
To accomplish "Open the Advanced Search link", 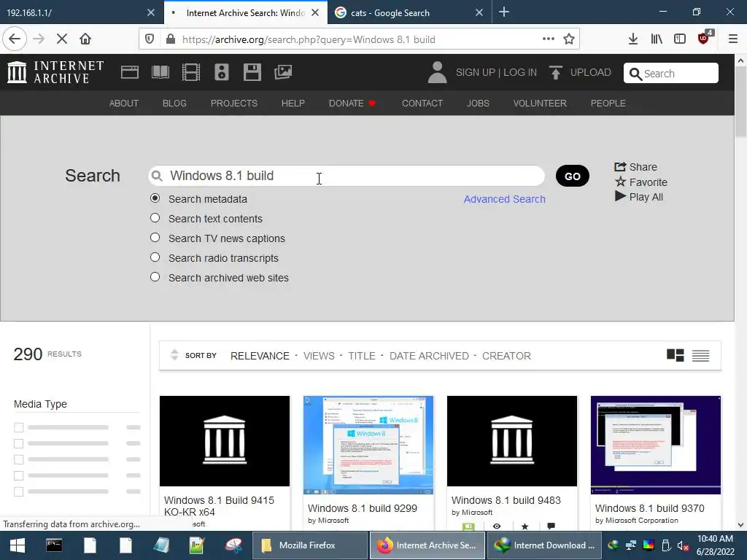I will [x=505, y=199].
